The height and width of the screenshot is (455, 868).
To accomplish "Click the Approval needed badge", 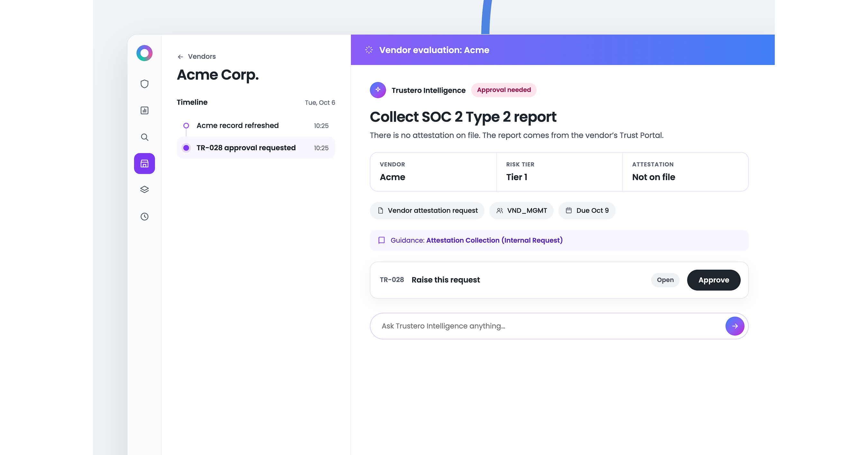I will pos(504,90).
